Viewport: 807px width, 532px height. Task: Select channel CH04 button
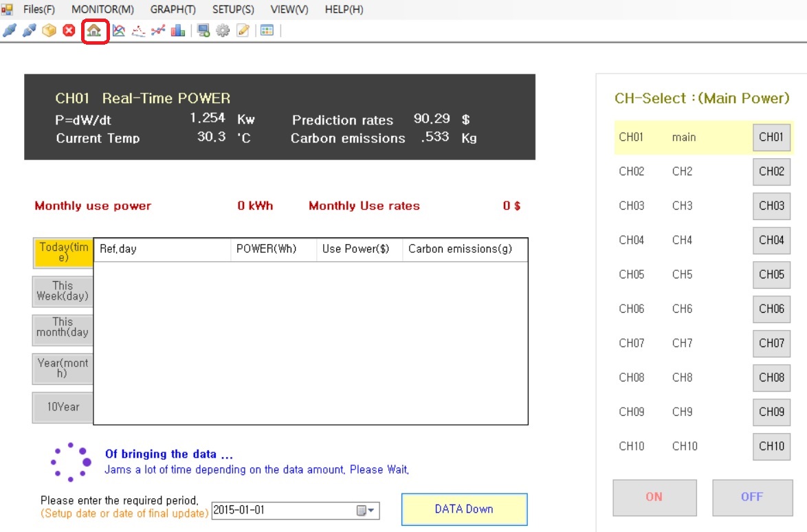[x=771, y=241]
